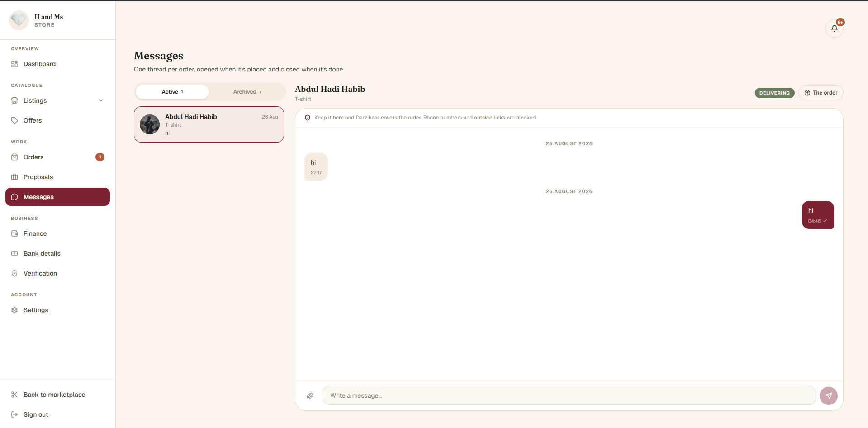The image size is (868, 428).
Task: Click the H and Ms store logo
Action: [19, 20]
